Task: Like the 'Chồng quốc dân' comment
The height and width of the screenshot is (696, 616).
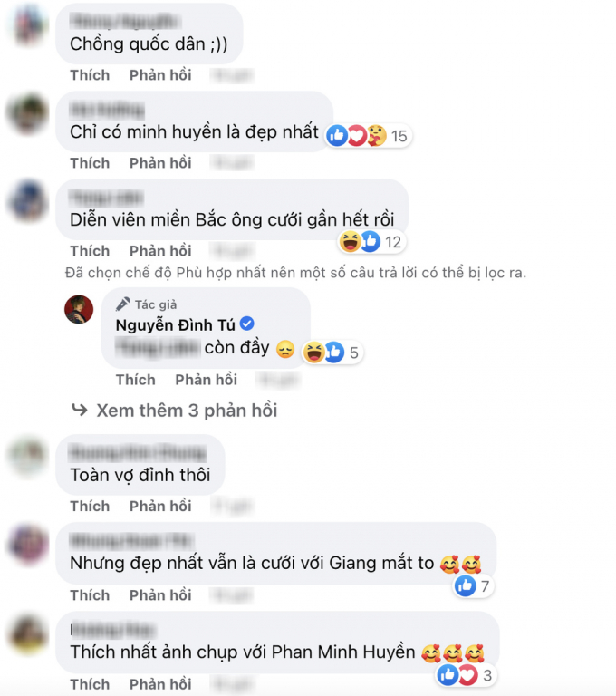Action: [90, 75]
